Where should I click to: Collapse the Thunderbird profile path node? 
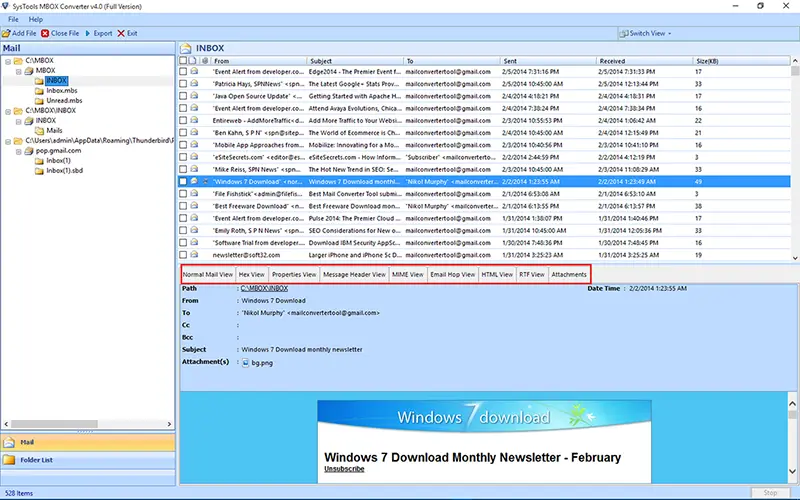(8, 141)
